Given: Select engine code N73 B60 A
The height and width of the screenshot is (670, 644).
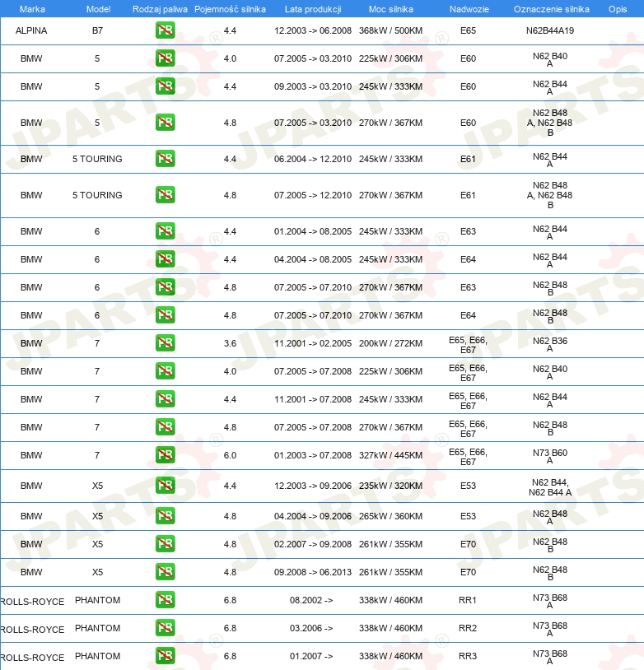Looking at the screenshot, I should point(550,456).
